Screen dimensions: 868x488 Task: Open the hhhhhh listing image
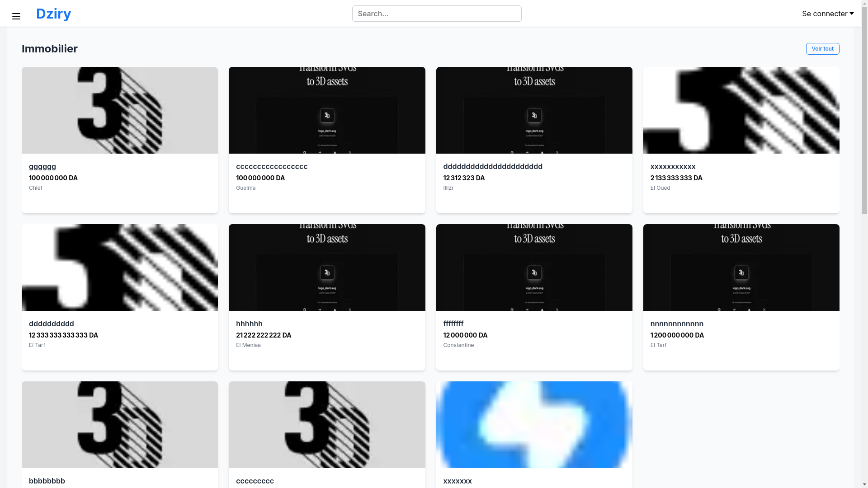click(327, 267)
